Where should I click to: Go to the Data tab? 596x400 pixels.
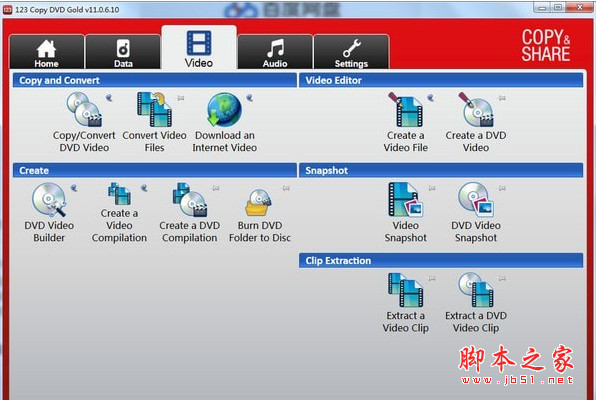coord(123,52)
